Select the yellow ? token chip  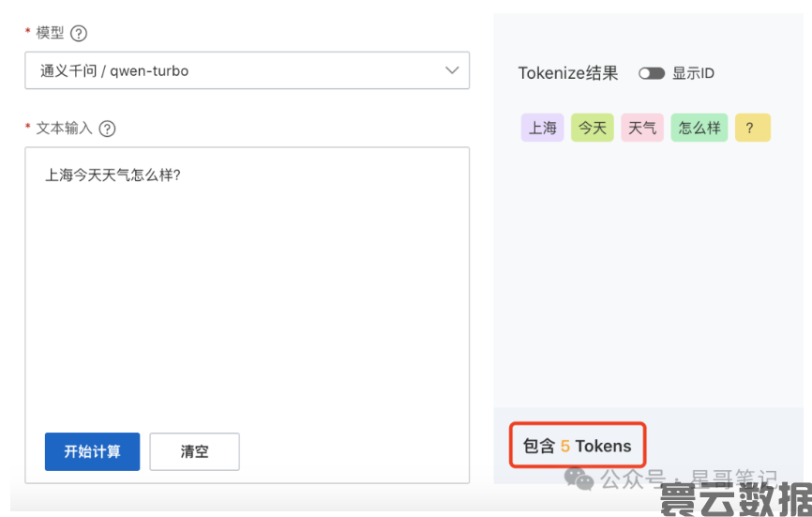pos(752,128)
